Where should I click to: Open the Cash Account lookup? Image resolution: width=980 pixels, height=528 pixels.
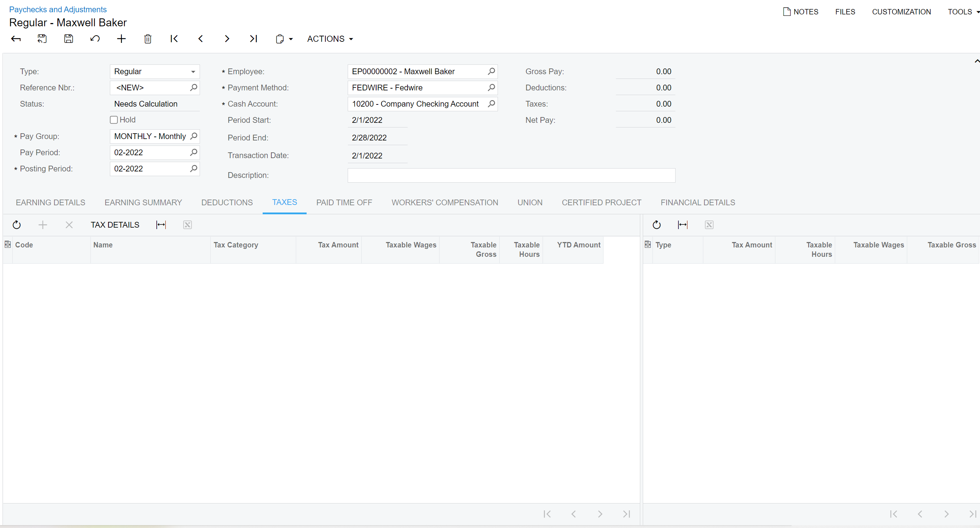click(x=491, y=104)
